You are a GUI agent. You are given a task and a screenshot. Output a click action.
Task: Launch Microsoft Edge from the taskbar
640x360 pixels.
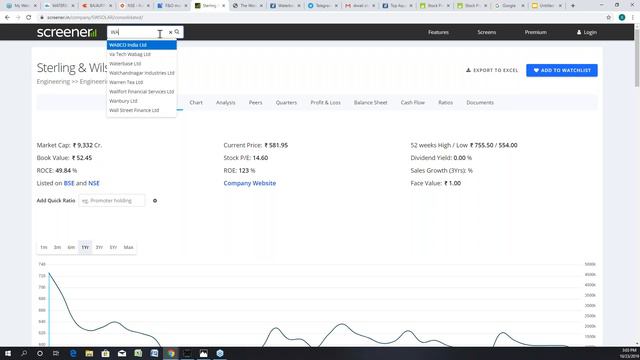tap(73, 353)
